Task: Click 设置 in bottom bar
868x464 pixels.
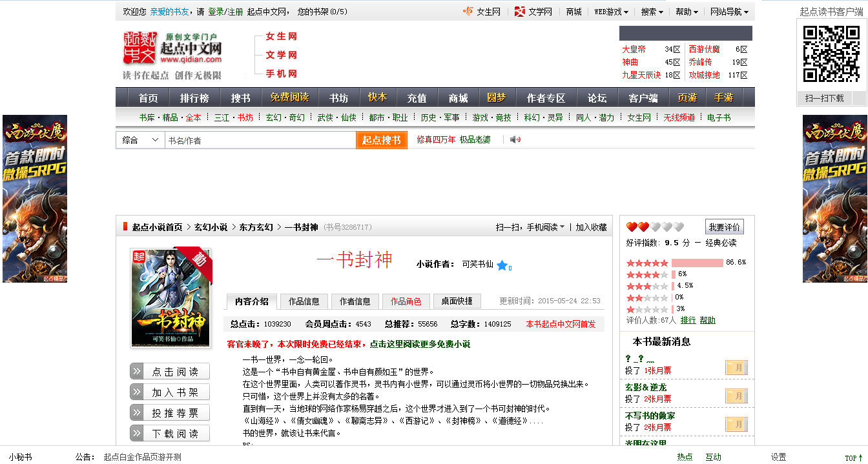Action: click(779, 457)
